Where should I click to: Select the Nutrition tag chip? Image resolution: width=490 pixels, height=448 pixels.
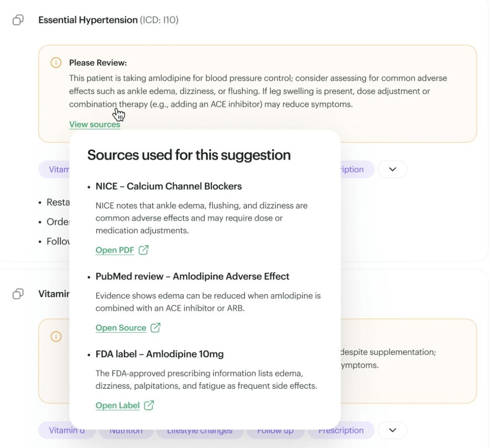point(126,431)
